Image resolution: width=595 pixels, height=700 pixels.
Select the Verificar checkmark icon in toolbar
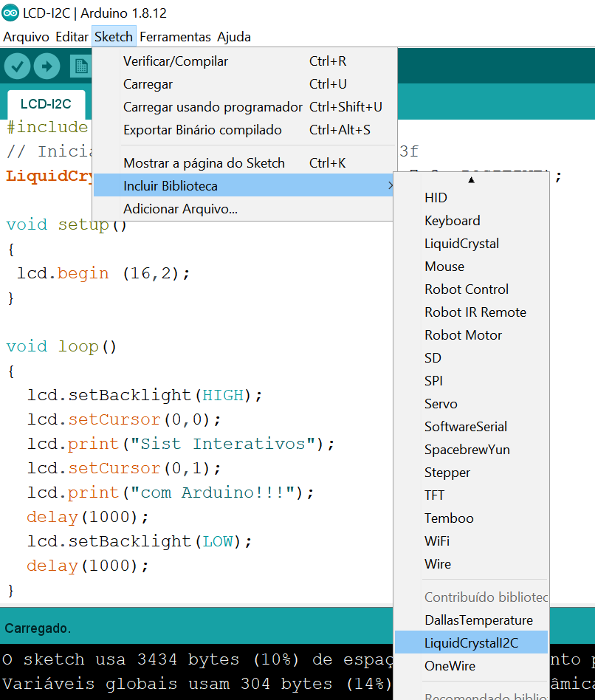click(x=17, y=66)
